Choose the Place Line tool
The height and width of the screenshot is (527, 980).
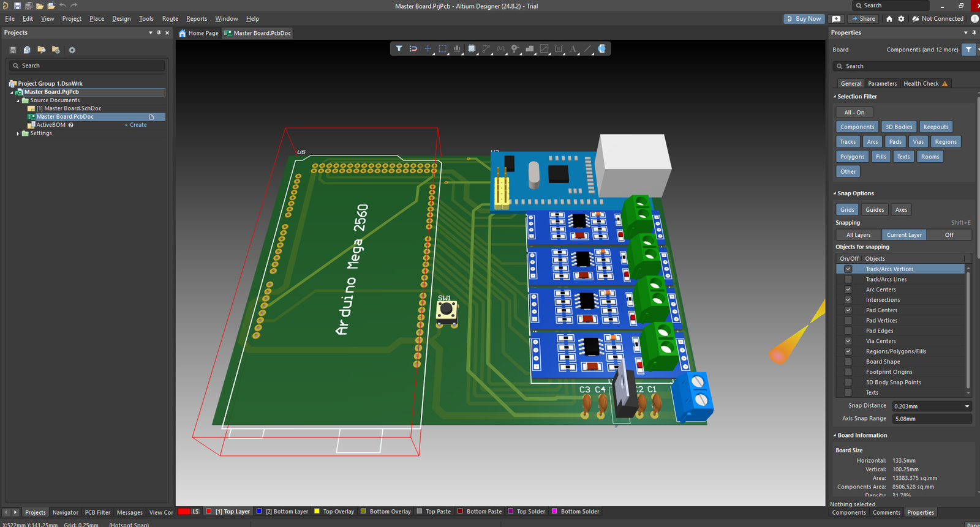pyautogui.click(x=587, y=48)
